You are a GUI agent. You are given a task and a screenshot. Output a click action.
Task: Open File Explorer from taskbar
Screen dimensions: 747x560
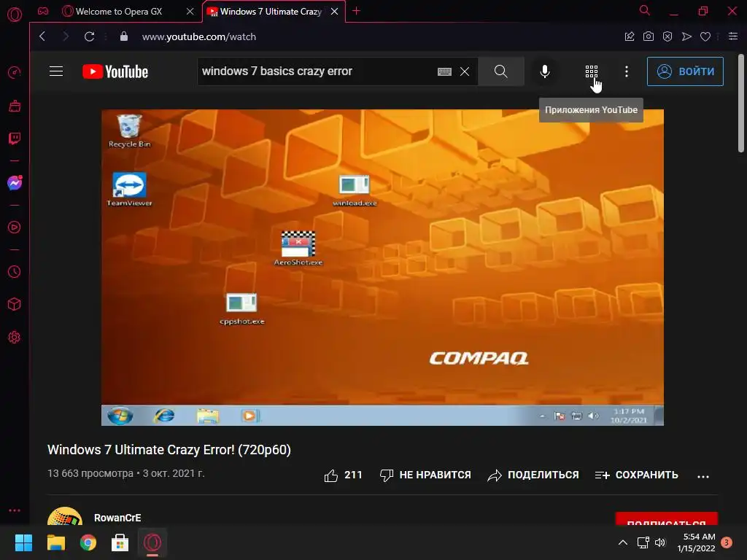55,542
